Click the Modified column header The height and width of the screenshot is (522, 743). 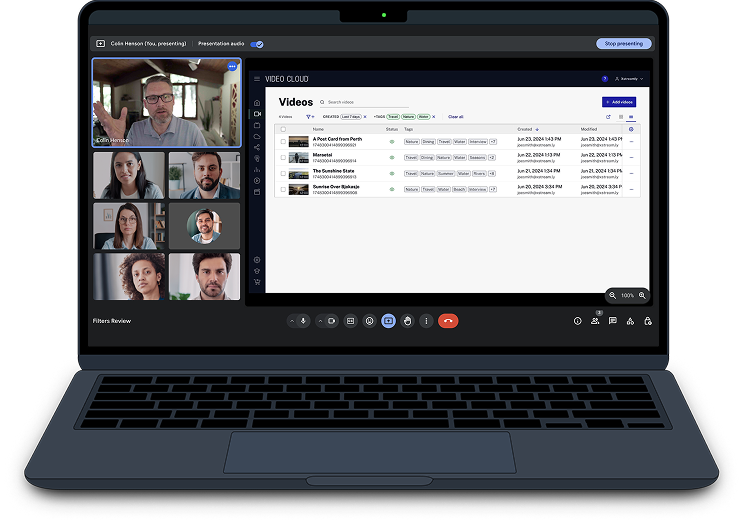(x=589, y=129)
